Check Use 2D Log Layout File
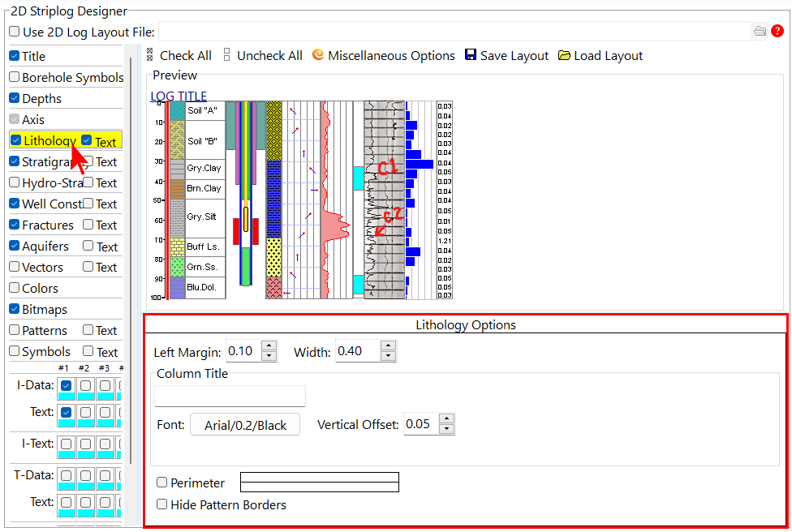The height and width of the screenshot is (532, 792). [15, 32]
